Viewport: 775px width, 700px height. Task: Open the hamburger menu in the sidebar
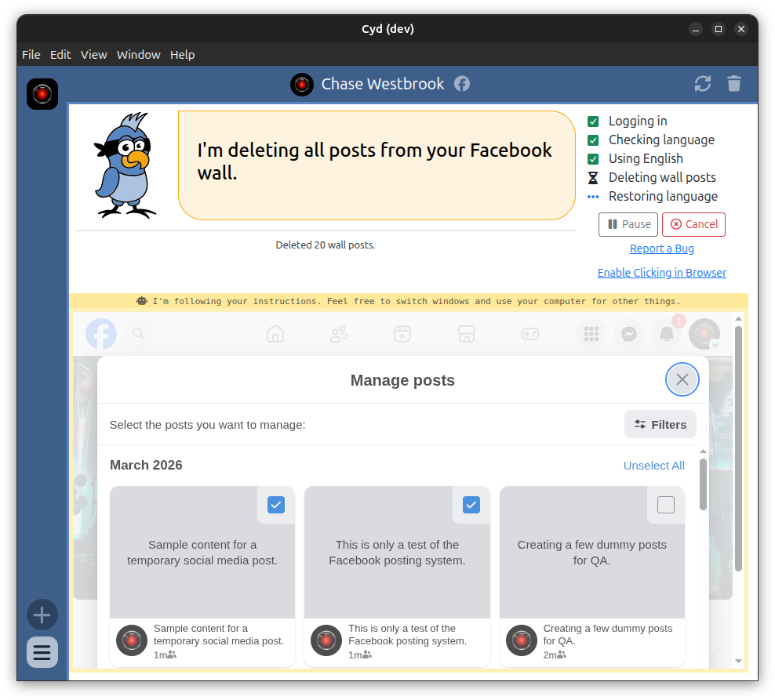pos(42,652)
